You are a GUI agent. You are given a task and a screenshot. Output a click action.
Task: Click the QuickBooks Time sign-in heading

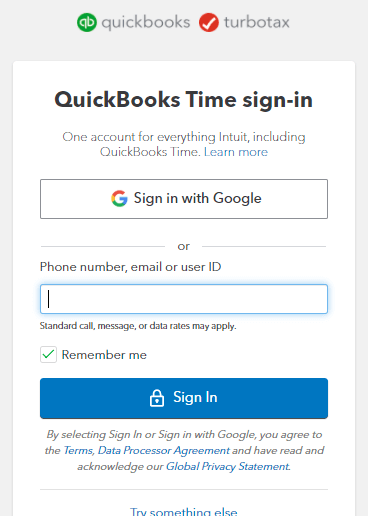[x=184, y=100]
